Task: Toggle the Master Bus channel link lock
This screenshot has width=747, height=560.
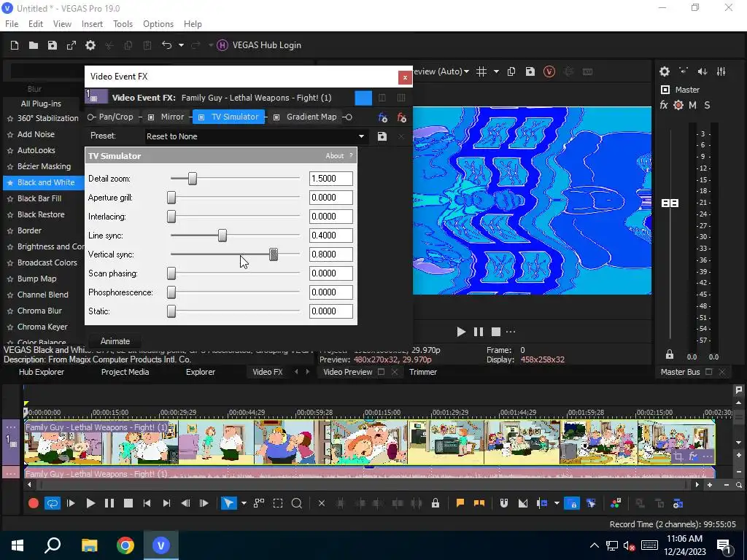Action: click(670, 355)
